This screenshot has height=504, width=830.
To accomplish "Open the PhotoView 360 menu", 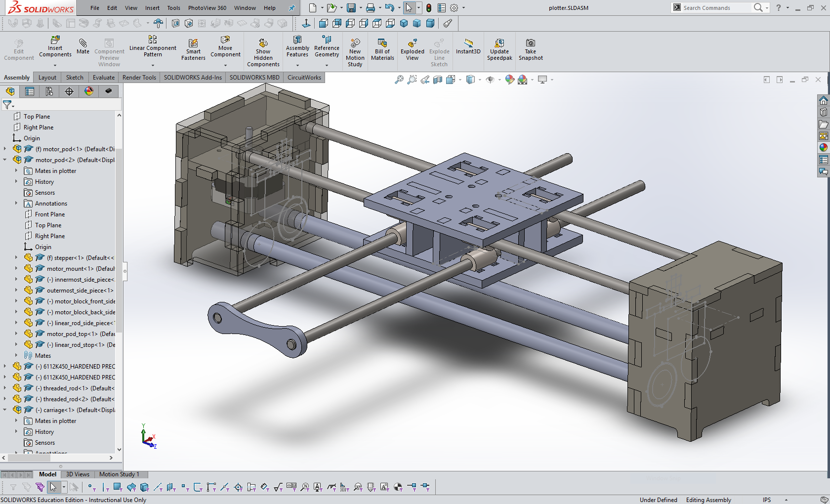I will 207,8.
